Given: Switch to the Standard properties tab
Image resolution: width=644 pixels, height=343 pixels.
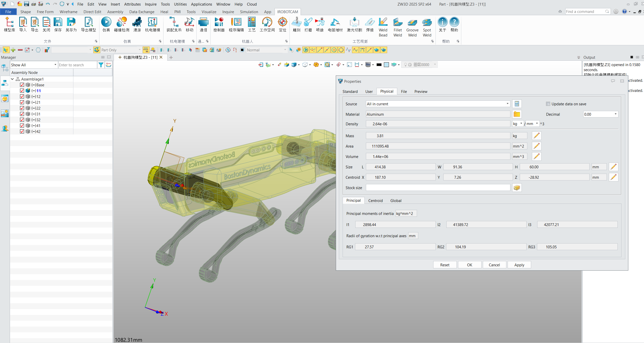Looking at the screenshot, I should pyautogui.click(x=350, y=91).
